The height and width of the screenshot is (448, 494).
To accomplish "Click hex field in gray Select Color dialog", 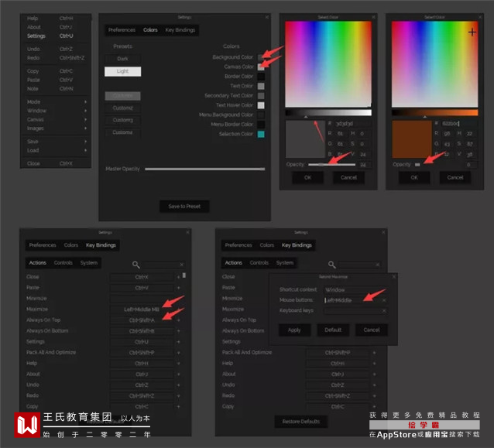I will (x=352, y=124).
